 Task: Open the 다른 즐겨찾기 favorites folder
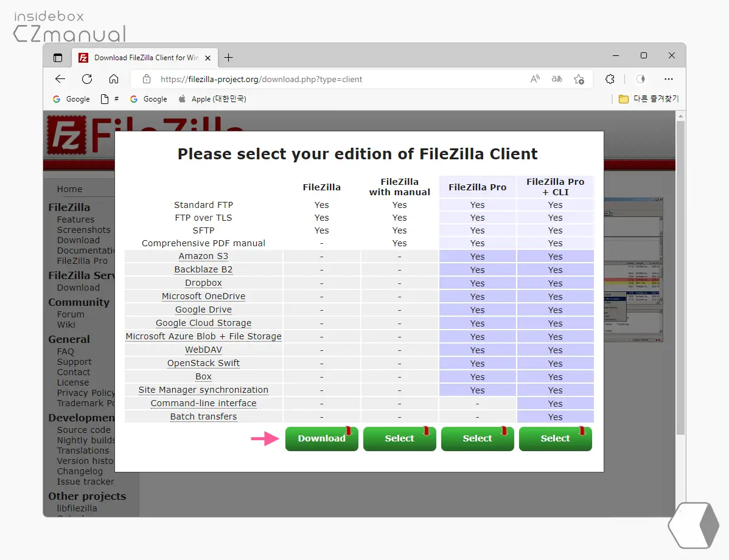(x=649, y=99)
